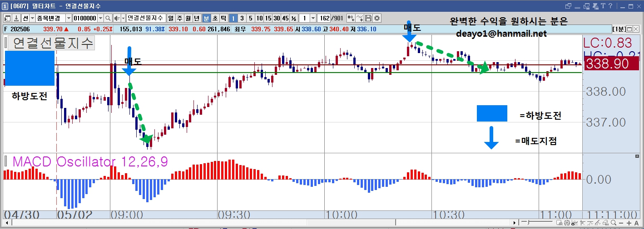Click the minus zoom out icon

coord(621,223)
